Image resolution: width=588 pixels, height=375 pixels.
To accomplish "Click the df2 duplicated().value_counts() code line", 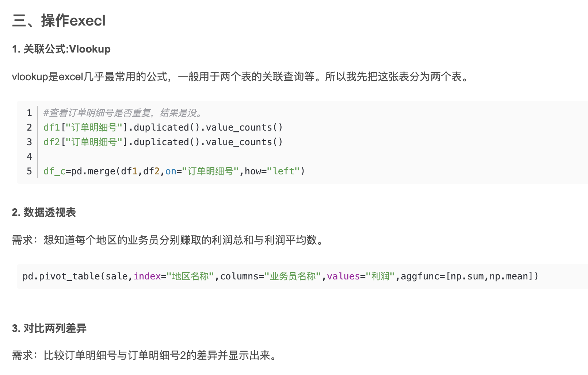I will coord(163,142).
